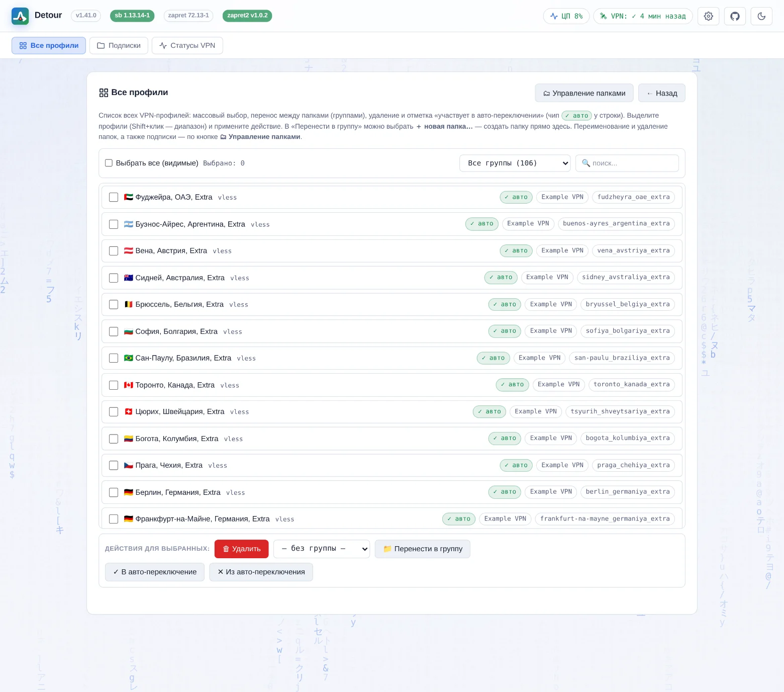784x692 pixels.
Task: Tick the checkbox for Сидней, Австралия
Action: coord(114,278)
